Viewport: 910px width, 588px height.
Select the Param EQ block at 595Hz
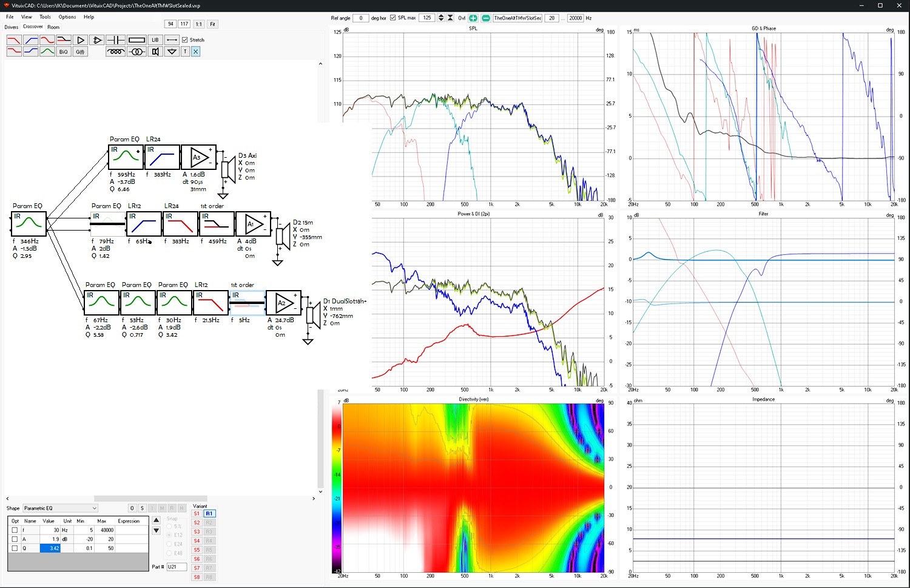click(x=126, y=157)
